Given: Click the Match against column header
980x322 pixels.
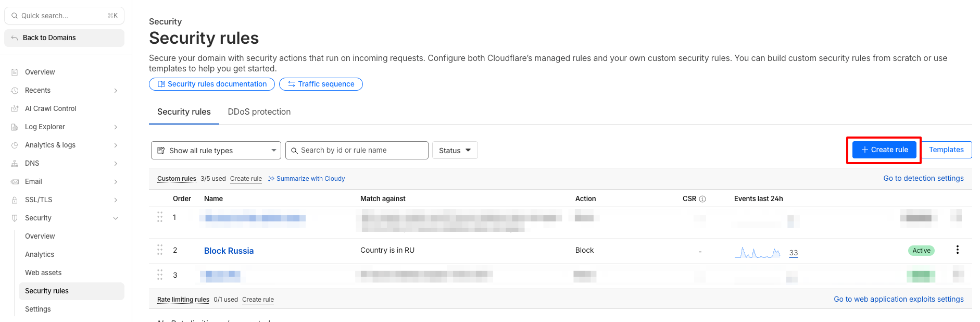Looking at the screenshot, I should (x=383, y=199).
